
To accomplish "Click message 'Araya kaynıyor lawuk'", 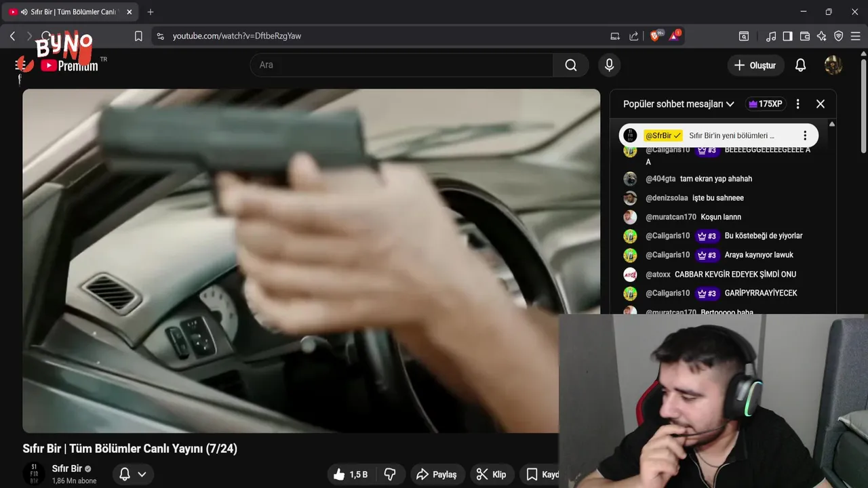I will coord(759,255).
